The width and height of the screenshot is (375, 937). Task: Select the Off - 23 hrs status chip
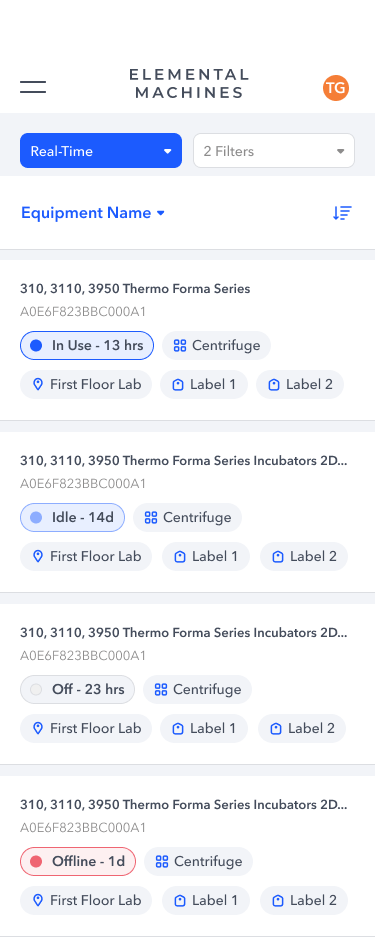click(78, 689)
